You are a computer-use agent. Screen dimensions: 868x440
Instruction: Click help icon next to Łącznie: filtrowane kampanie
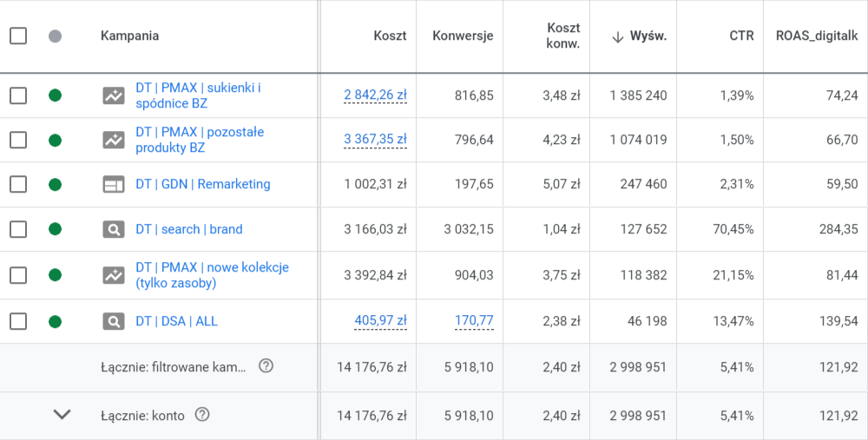click(x=266, y=366)
